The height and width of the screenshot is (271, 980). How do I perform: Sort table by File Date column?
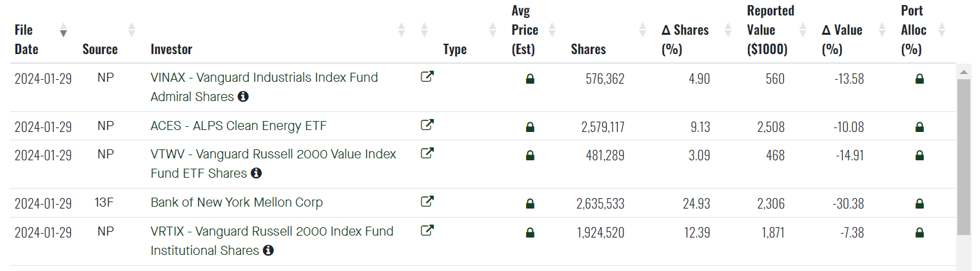point(63,30)
